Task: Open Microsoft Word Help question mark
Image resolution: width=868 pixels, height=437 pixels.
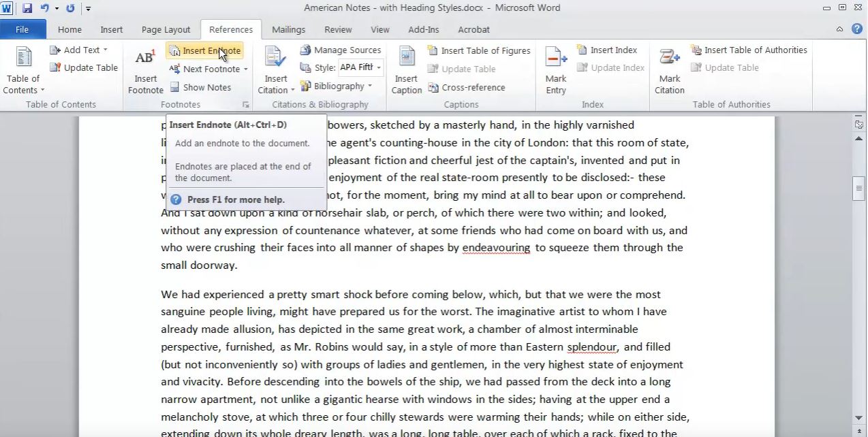Action: coord(857,29)
